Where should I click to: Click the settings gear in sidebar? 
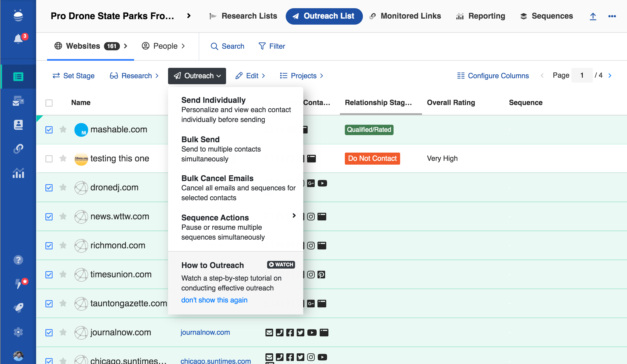tap(18, 332)
